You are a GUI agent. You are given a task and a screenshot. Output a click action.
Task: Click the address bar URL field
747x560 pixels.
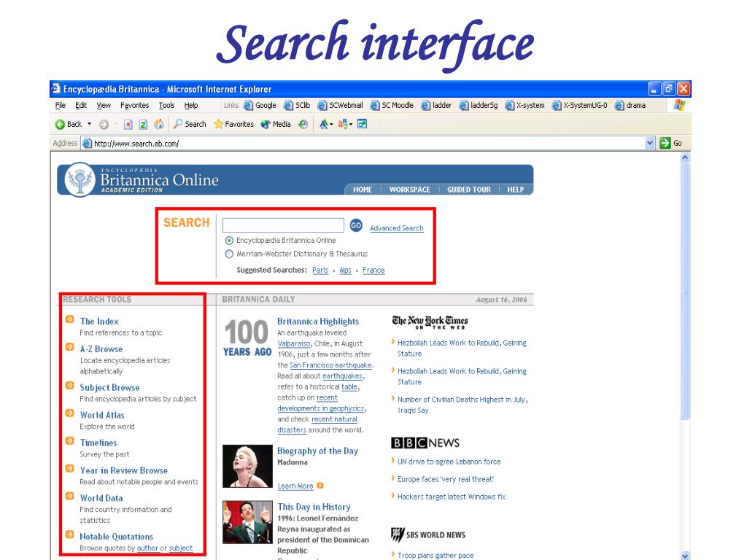pyautogui.click(x=367, y=143)
